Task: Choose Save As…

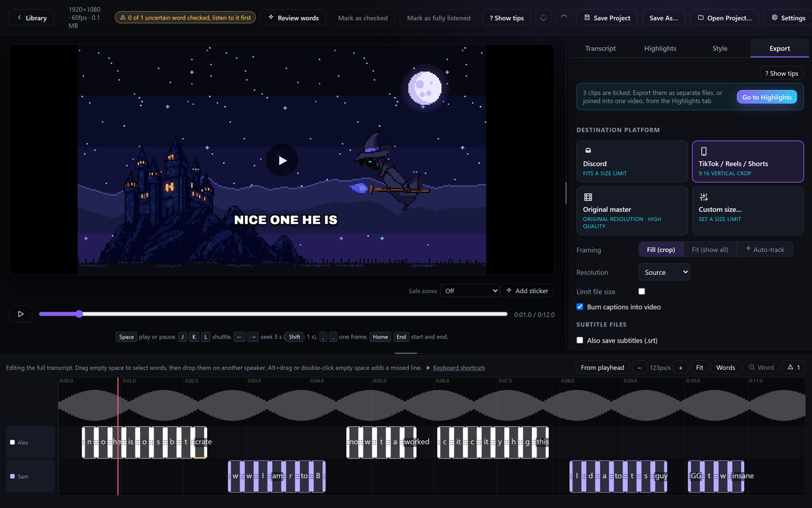Action: (663, 18)
